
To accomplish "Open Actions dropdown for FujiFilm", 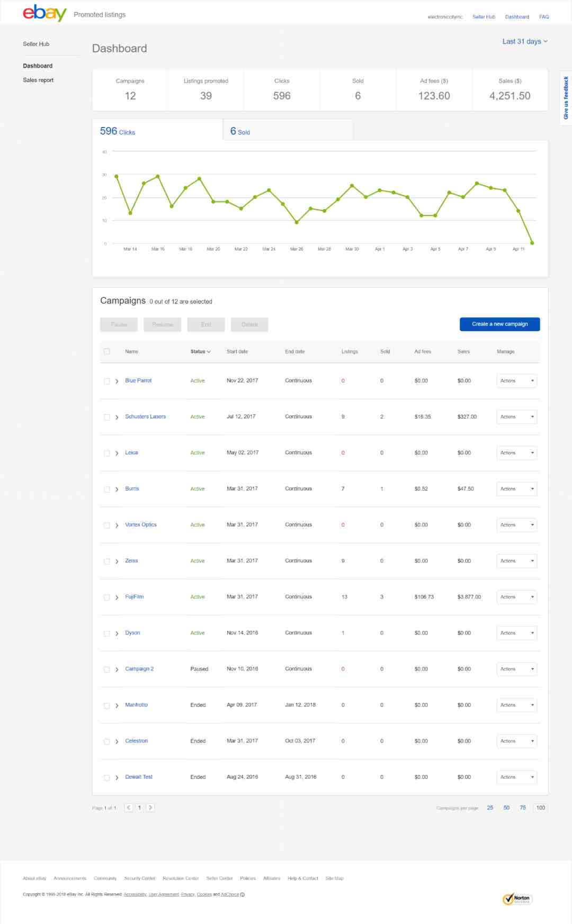I will click(517, 597).
